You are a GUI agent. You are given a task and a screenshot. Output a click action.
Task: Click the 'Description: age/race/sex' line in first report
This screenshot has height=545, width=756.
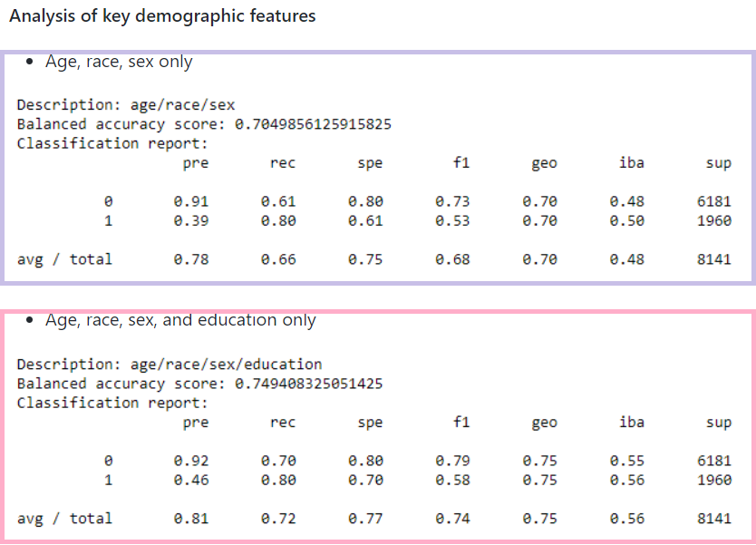[126, 105]
